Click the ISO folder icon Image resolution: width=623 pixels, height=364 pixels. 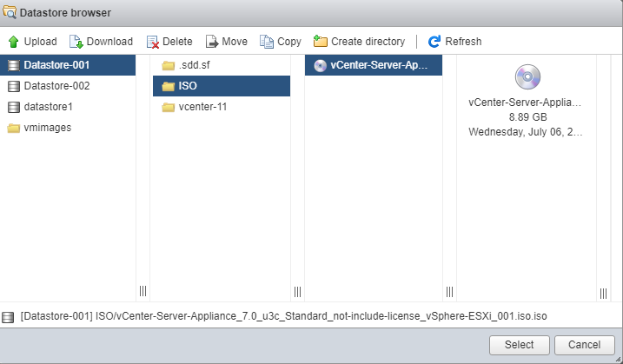tap(169, 86)
